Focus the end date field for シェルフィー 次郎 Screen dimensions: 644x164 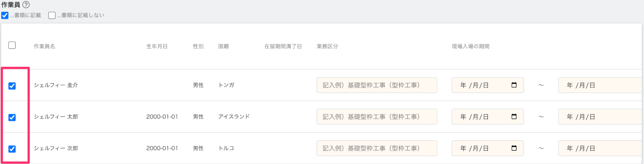pyautogui.click(x=600, y=148)
